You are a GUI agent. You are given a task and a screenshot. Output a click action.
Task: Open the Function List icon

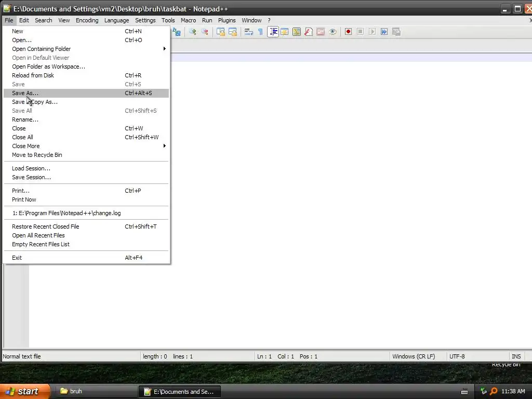click(x=309, y=32)
